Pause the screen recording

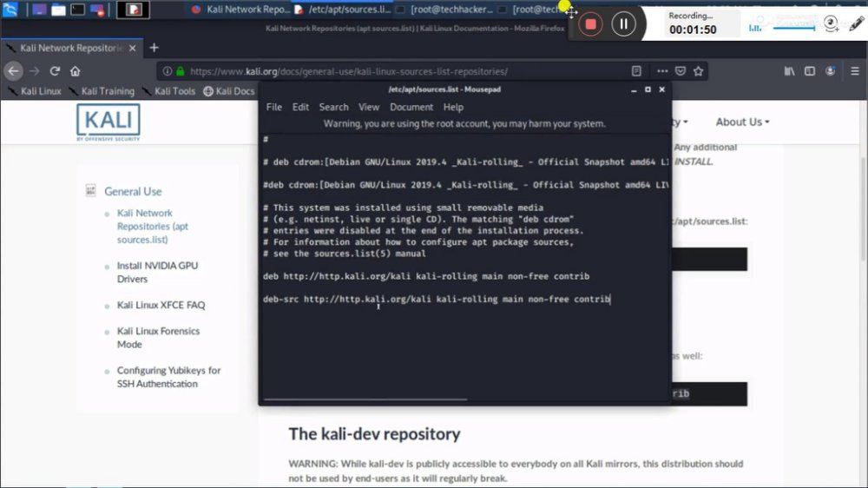click(x=623, y=23)
